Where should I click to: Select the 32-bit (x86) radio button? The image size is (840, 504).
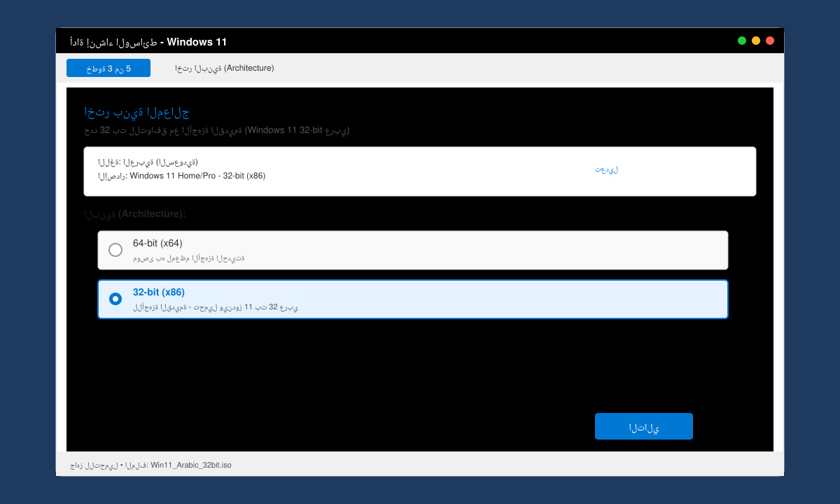click(x=115, y=299)
